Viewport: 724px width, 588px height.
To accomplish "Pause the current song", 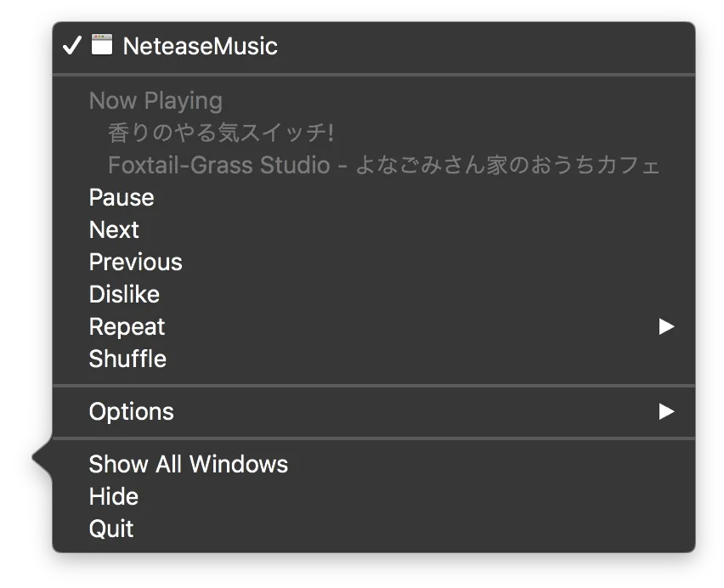I will click(122, 198).
